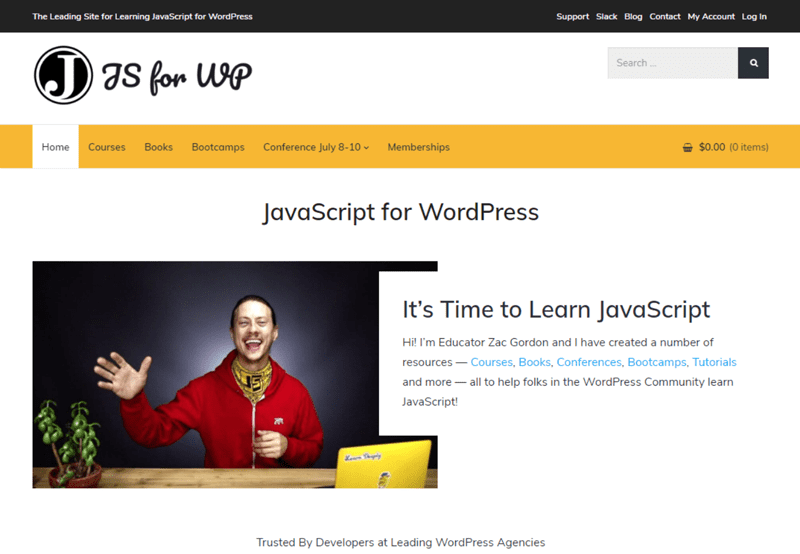
Task: Open the Contact link in top bar
Action: [665, 16]
